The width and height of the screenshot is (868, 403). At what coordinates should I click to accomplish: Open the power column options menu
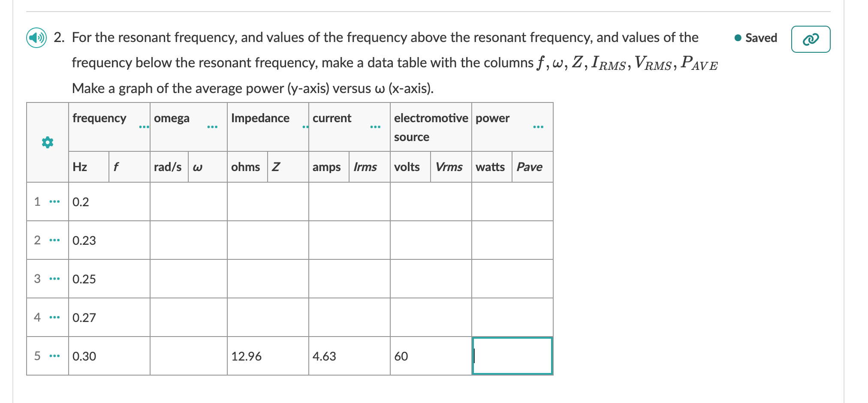tap(538, 126)
